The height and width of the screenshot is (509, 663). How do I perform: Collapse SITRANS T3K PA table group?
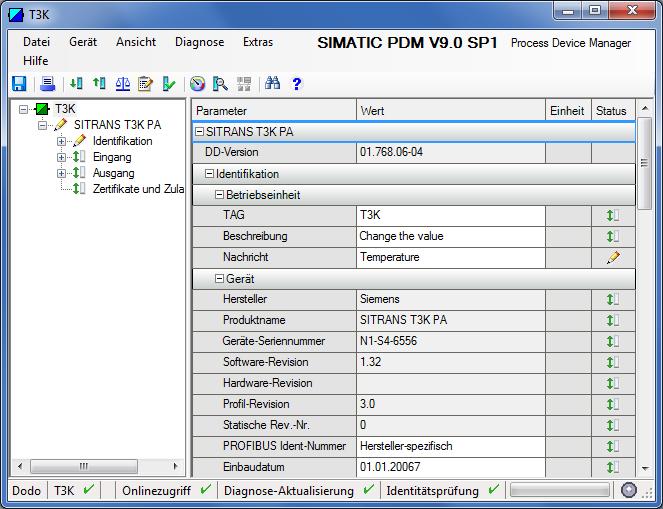[x=199, y=132]
